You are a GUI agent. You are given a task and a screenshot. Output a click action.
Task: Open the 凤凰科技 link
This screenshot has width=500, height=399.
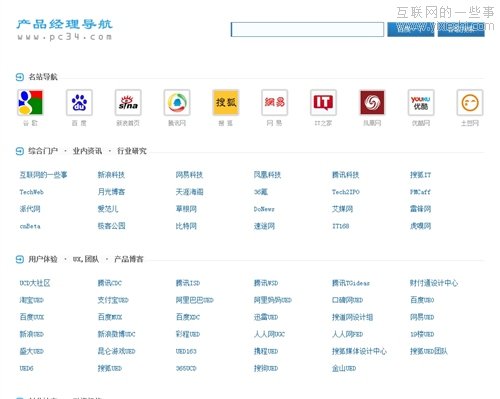coord(267,175)
